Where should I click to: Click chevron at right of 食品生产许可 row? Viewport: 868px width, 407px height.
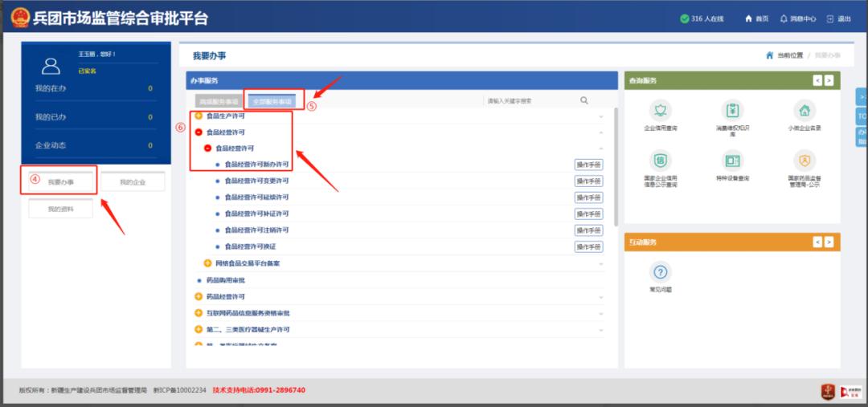(601, 116)
